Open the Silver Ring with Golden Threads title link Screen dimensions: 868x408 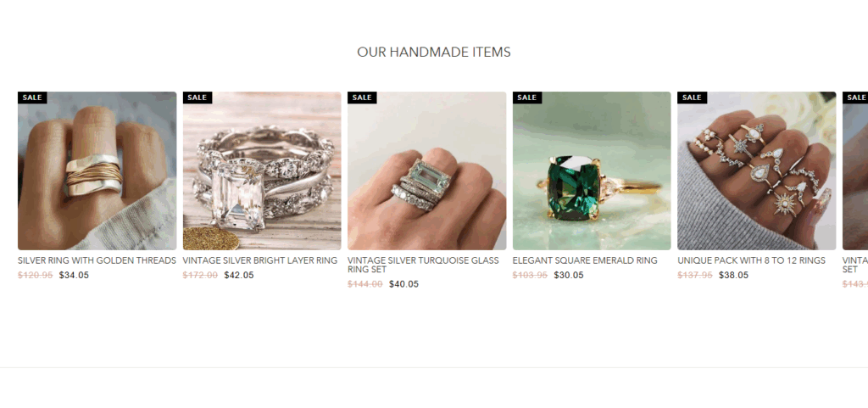tap(97, 260)
